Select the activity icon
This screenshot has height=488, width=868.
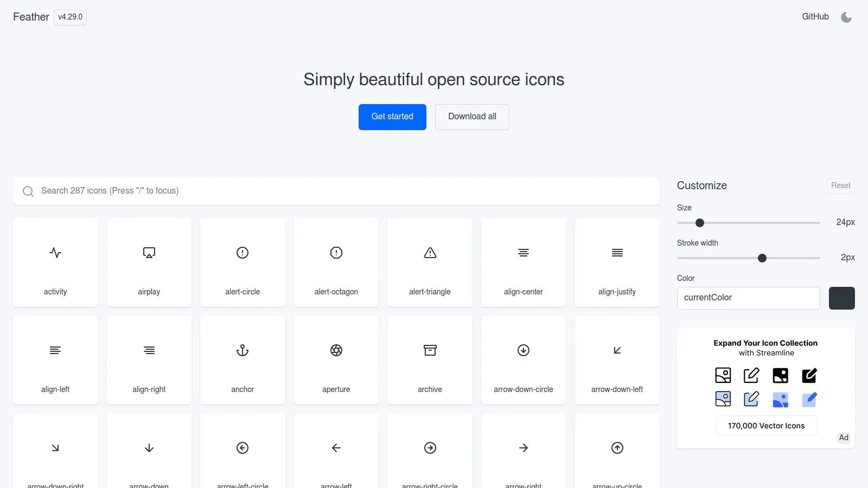point(55,253)
